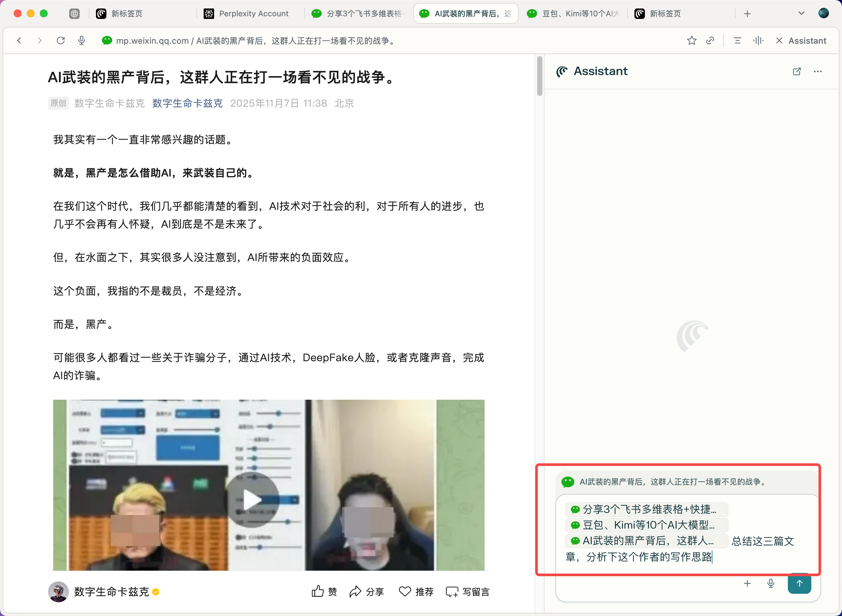Screen dimensions: 842x616
Task: Expand the tab list chevron
Action: pos(801,13)
